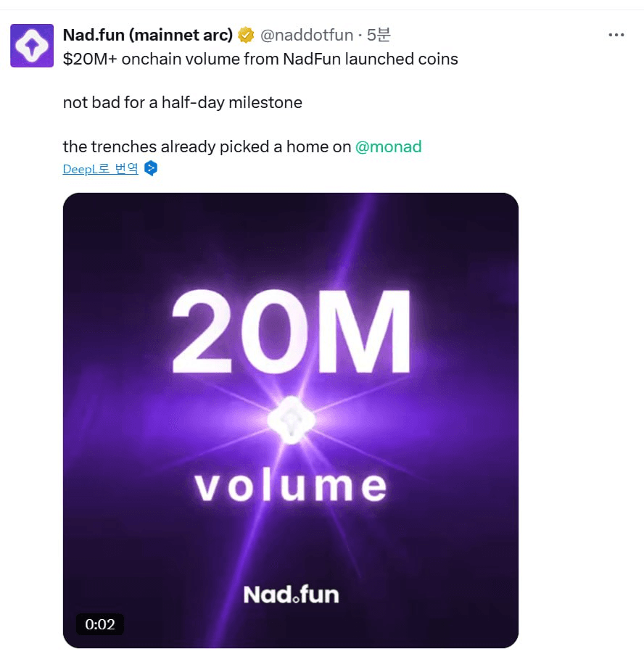The image size is (644, 654).
Task: Open the Nad.fun profile avatar
Action: 32,46
